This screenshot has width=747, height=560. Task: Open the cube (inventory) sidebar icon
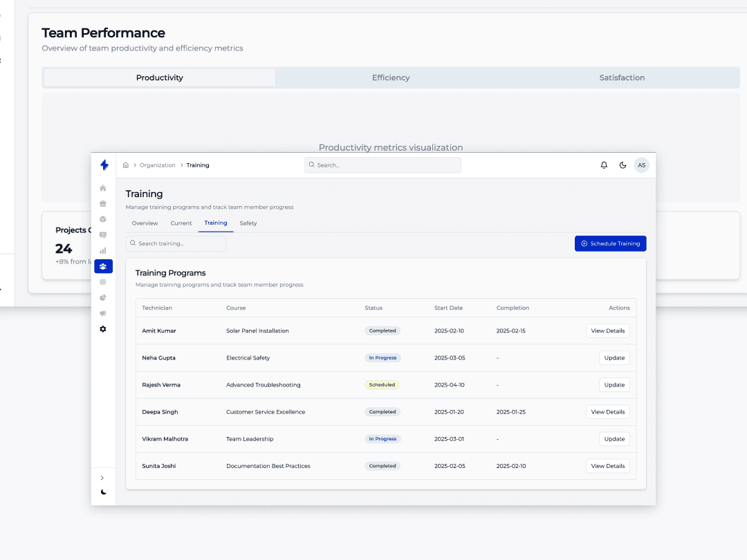pos(103,220)
